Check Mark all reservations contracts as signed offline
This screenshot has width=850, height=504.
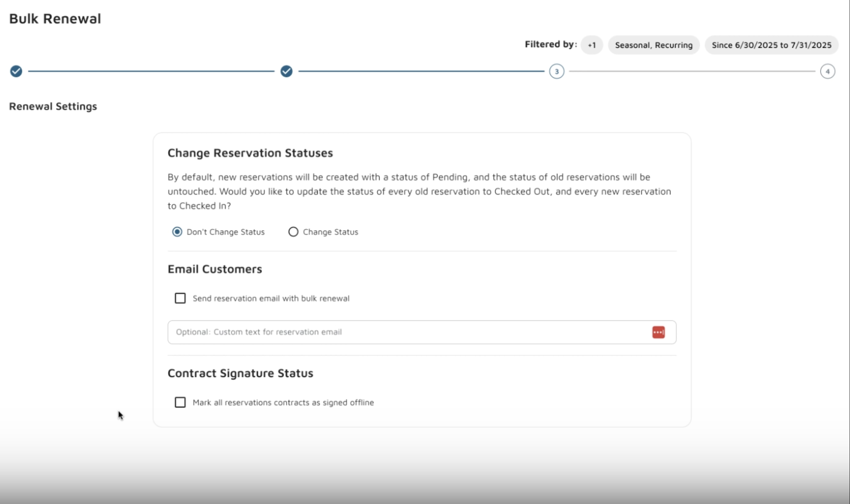(x=180, y=402)
